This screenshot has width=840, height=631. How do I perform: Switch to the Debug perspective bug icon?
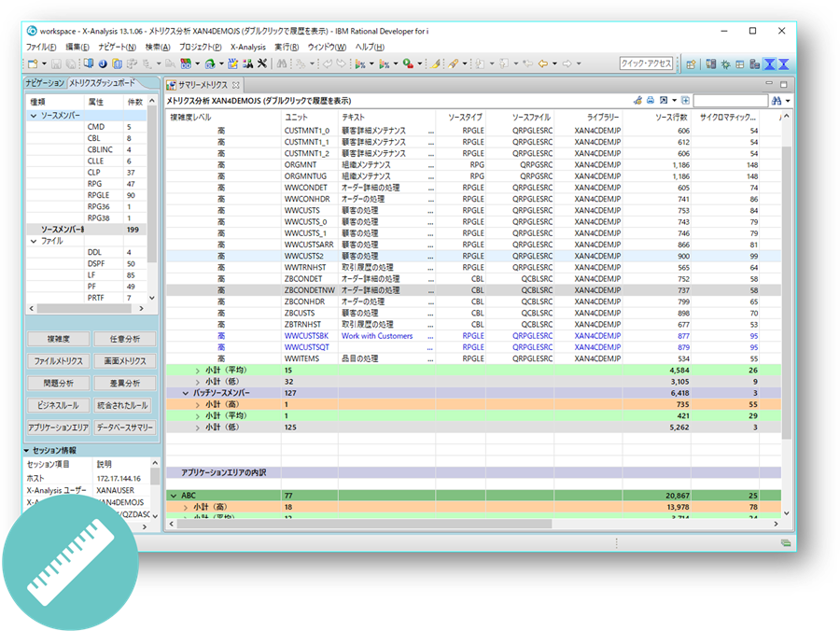pyautogui.click(x=725, y=64)
